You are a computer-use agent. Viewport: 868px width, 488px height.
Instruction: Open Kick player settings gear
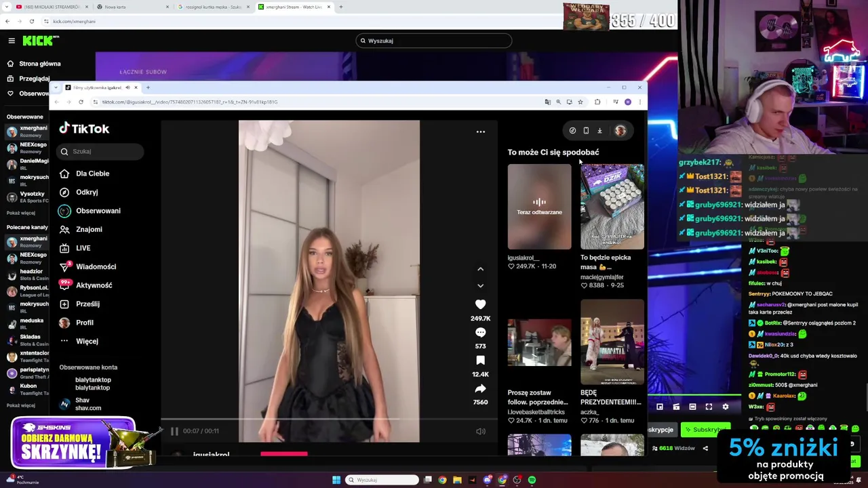[725, 407]
